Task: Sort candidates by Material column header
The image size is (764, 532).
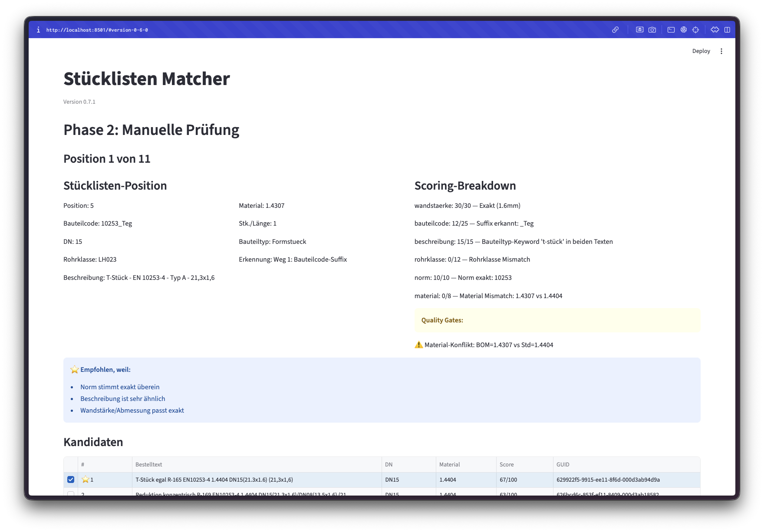Action: (x=449, y=464)
